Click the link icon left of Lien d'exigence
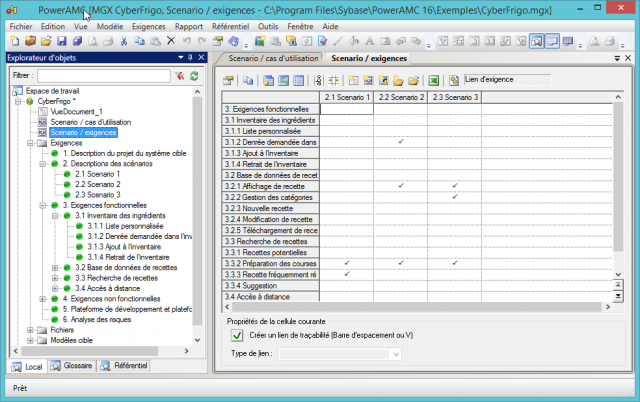Viewport: 640px width, 402px height. [454, 80]
